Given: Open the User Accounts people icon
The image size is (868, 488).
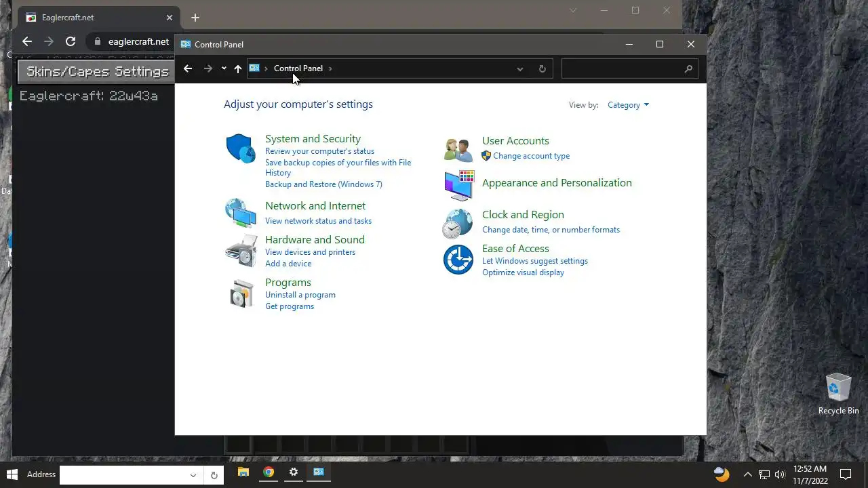Looking at the screenshot, I should (x=458, y=149).
